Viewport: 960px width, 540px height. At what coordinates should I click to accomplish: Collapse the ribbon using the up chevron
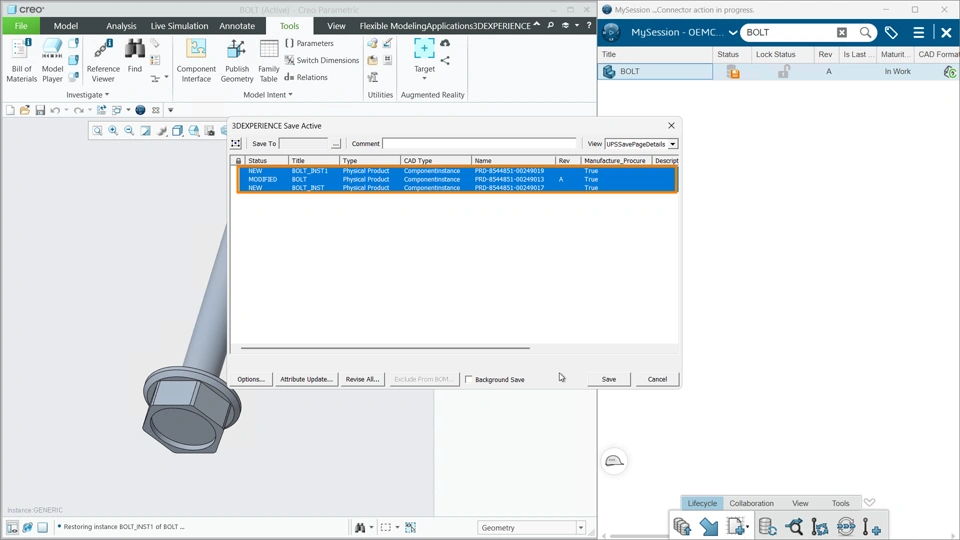537,24
